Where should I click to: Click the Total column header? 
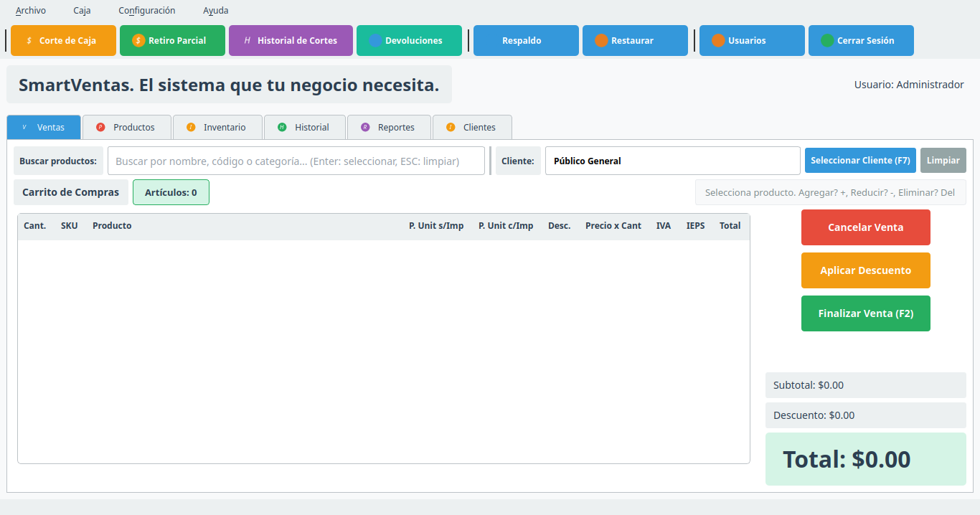[x=730, y=226]
